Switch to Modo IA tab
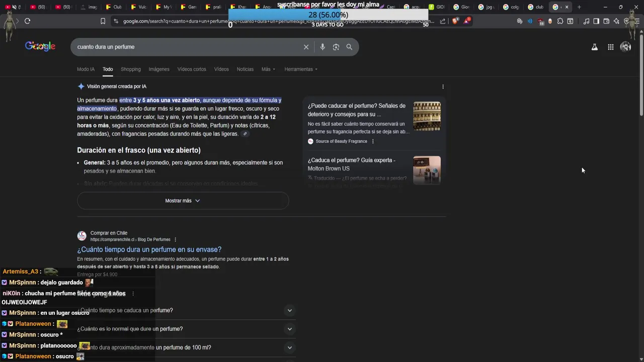The image size is (644, 362). coord(86,69)
